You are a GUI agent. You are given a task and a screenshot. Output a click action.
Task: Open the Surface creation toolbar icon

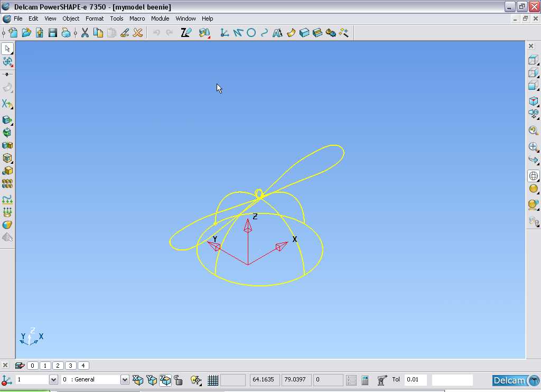coord(291,33)
